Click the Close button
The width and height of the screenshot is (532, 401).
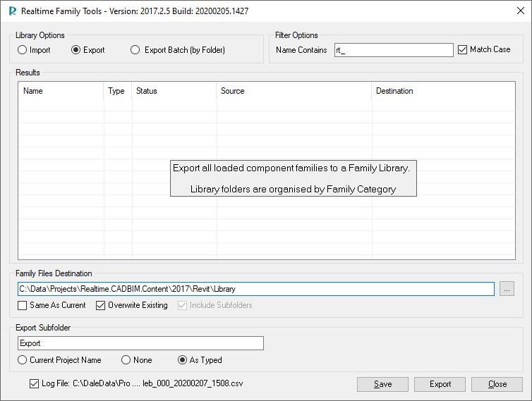(x=497, y=384)
